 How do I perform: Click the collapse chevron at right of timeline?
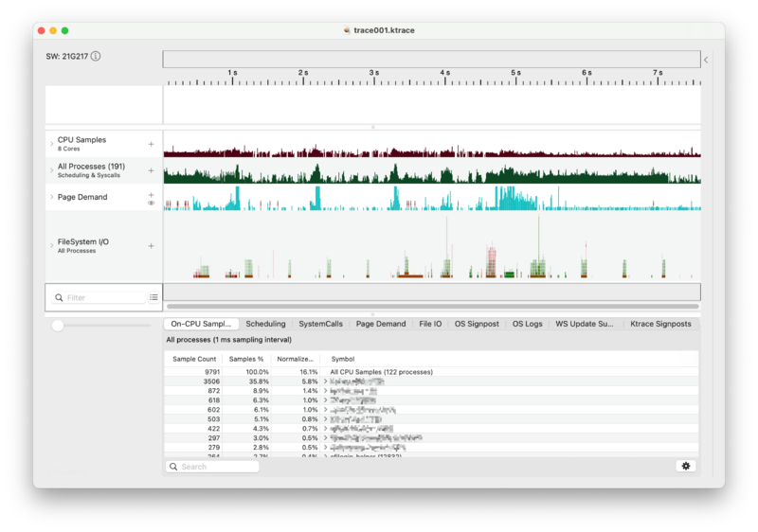[x=706, y=60]
